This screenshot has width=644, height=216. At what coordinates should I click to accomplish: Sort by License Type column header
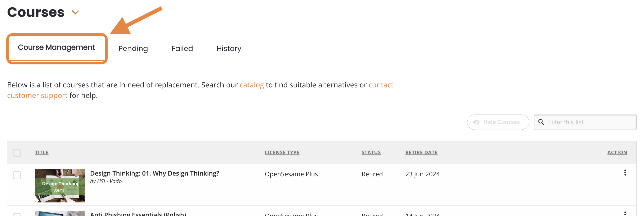[x=282, y=152]
